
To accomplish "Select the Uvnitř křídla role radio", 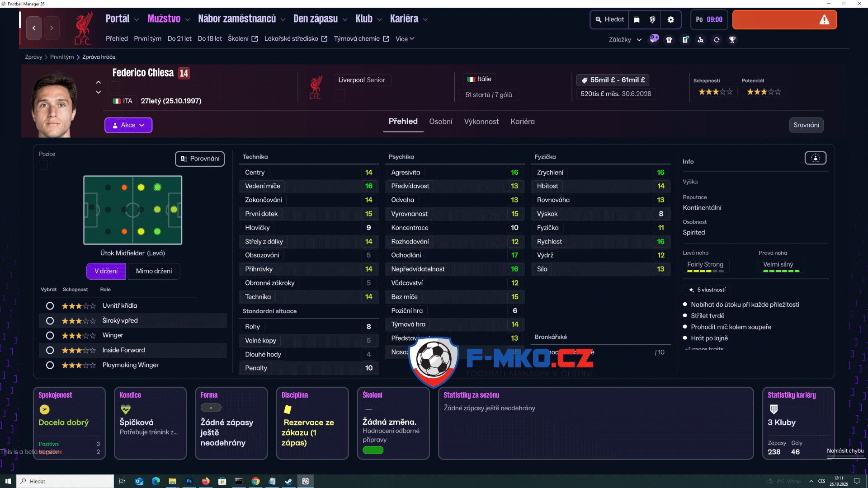I will tap(50, 306).
